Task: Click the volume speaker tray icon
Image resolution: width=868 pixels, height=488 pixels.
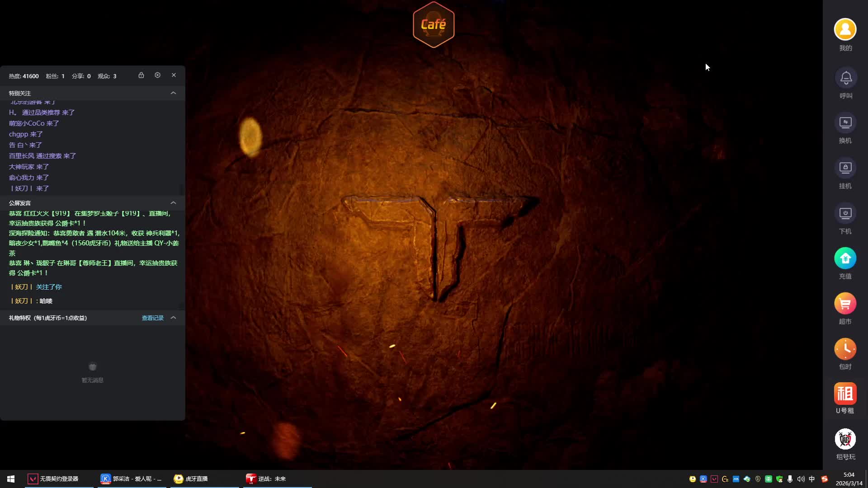Action: pos(801,479)
